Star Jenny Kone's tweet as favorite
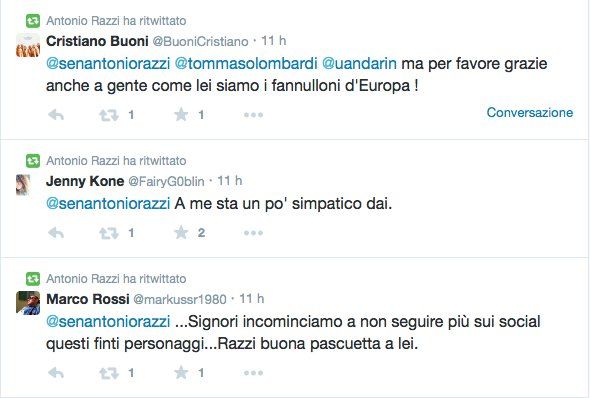Screen dimensions: 590x398 tap(181, 232)
